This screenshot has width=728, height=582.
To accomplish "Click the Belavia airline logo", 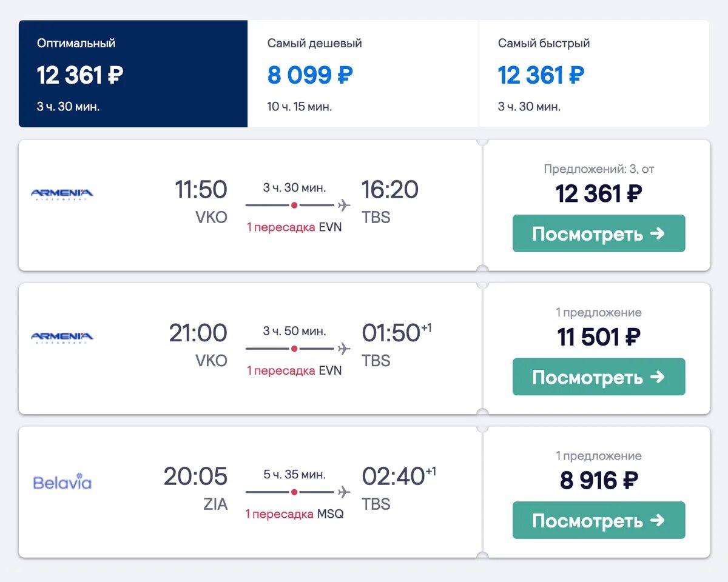I will [x=62, y=483].
